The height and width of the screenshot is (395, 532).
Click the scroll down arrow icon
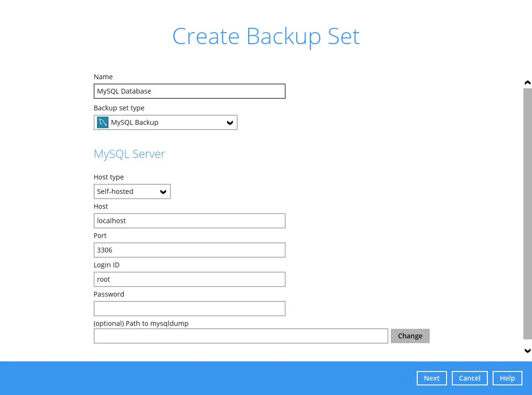(x=527, y=351)
